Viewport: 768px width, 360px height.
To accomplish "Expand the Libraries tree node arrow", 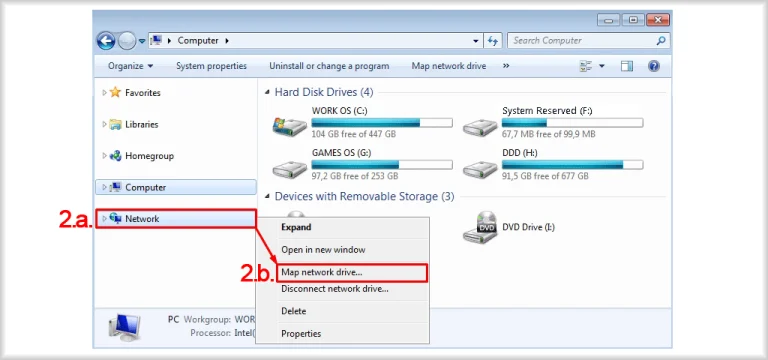I will click(x=104, y=124).
